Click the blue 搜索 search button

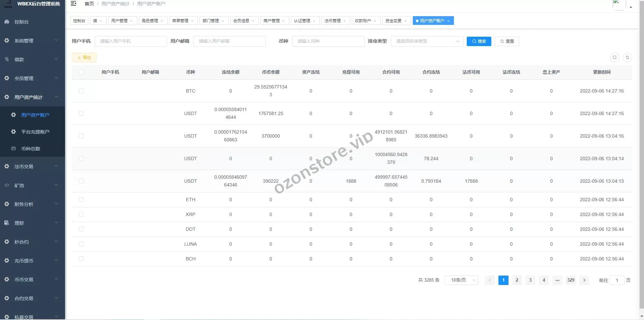click(x=479, y=41)
